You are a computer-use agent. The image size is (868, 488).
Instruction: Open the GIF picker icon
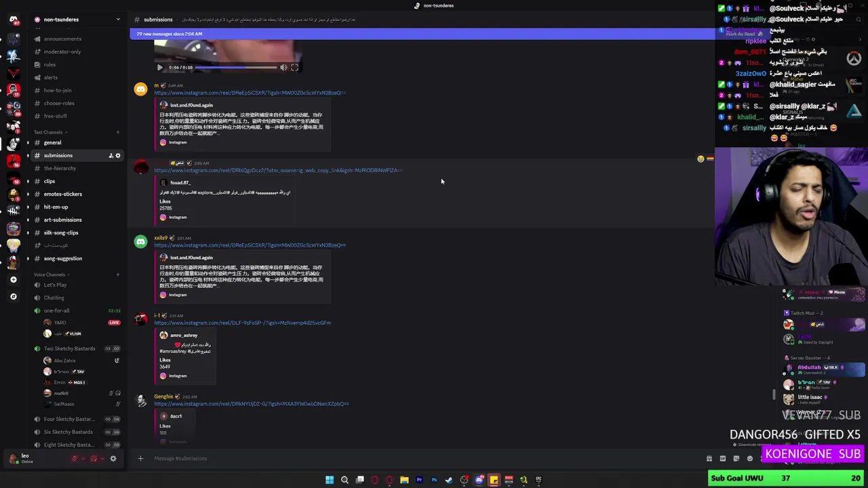click(723, 459)
